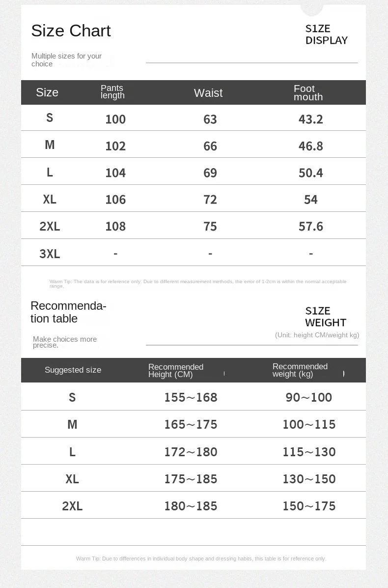The image size is (388, 588).
Task: Select height range 172~180
Action: (x=191, y=452)
